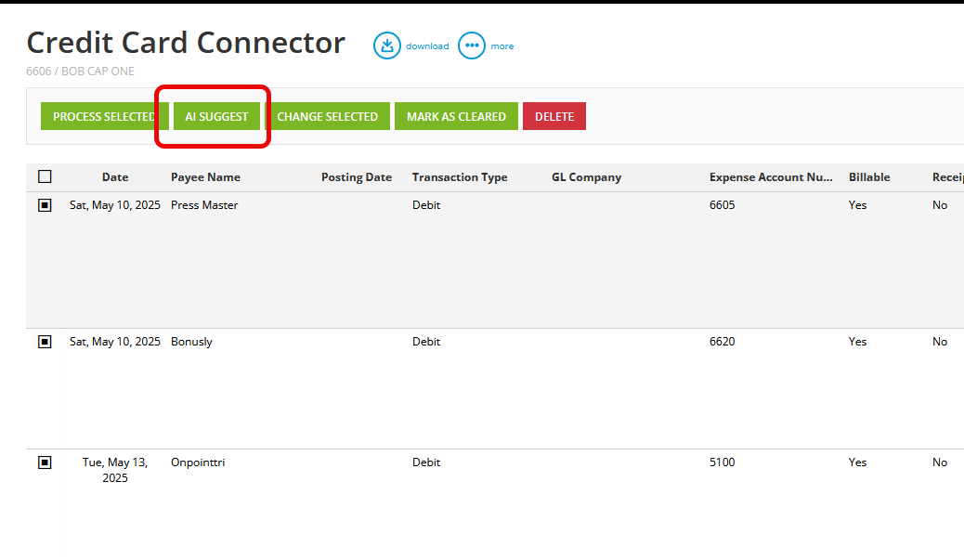Select the Onpointtri payee name entry

click(196, 462)
